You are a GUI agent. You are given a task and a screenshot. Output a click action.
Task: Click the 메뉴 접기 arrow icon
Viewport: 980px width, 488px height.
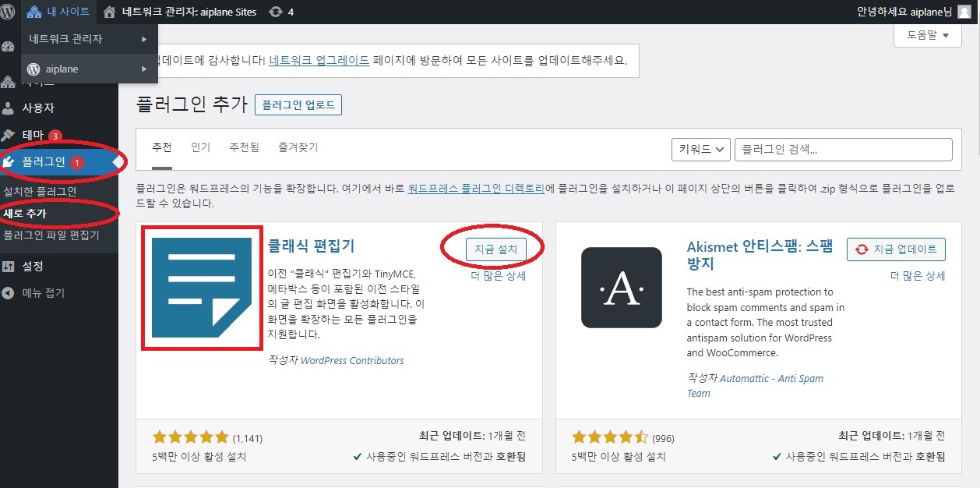tap(9, 293)
